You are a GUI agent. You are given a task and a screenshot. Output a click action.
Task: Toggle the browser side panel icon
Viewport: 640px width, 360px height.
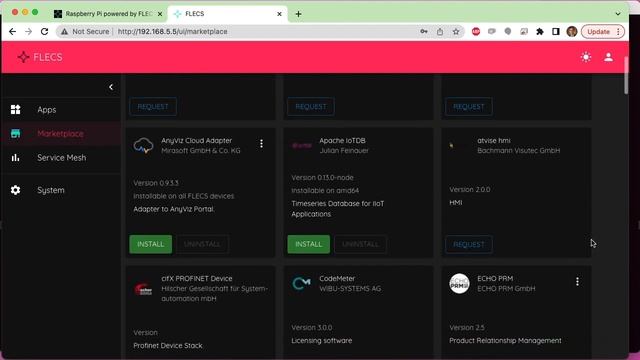coord(556,31)
